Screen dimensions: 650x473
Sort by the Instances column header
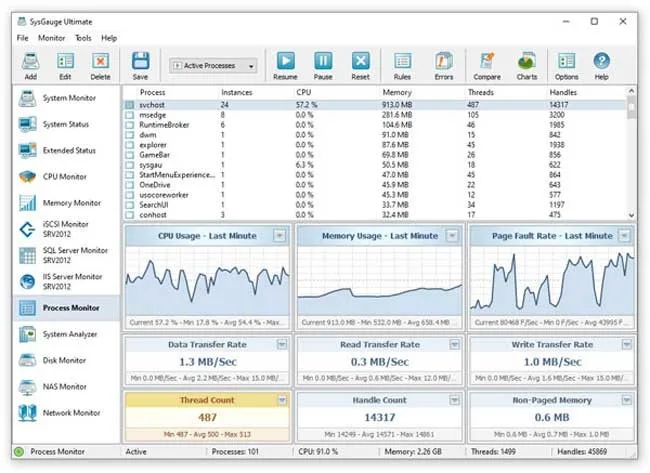[x=237, y=92]
